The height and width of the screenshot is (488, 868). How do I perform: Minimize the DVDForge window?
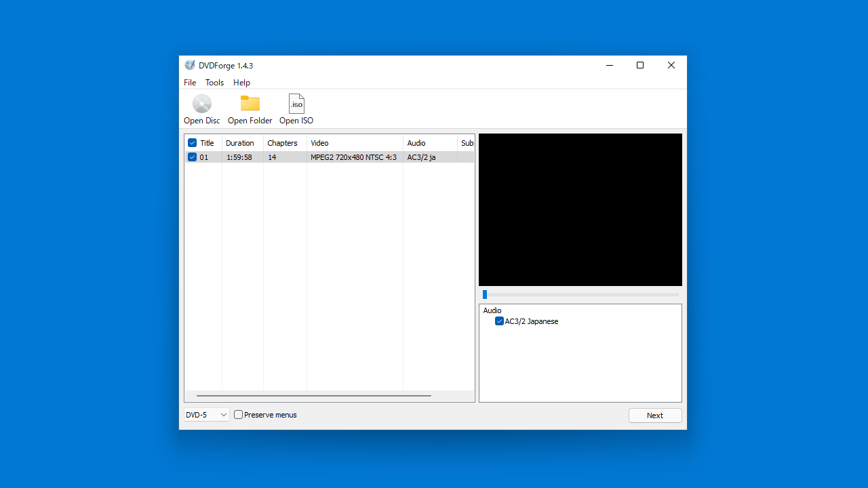pyautogui.click(x=609, y=65)
